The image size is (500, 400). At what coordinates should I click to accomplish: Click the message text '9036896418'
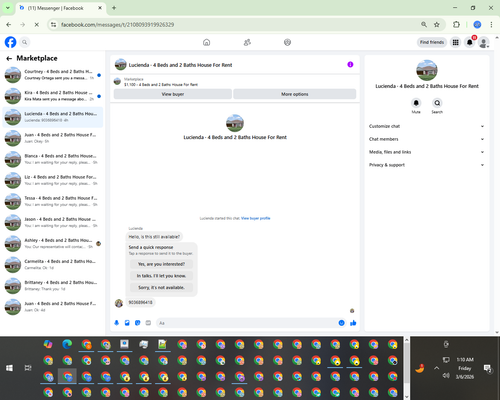click(x=140, y=302)
